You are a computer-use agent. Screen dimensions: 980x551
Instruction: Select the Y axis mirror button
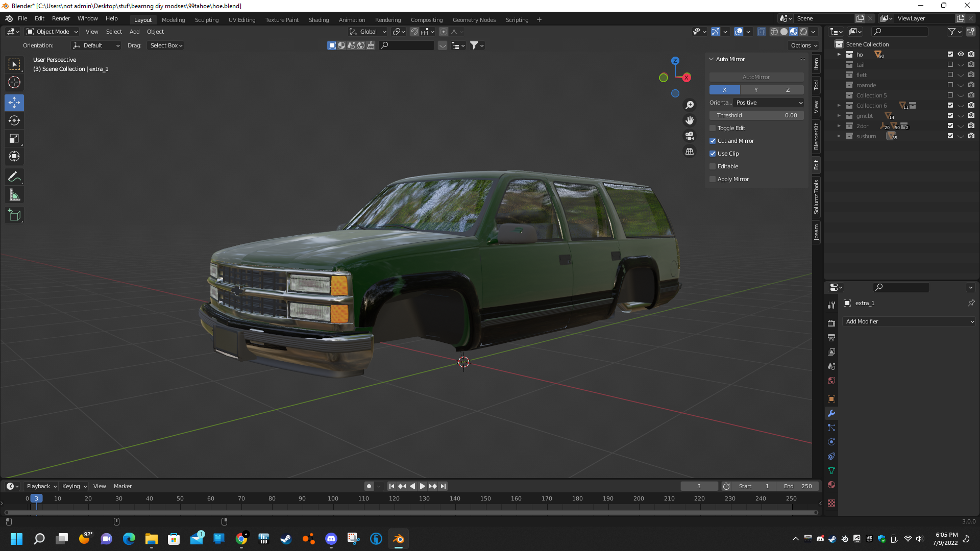(756, 90)
